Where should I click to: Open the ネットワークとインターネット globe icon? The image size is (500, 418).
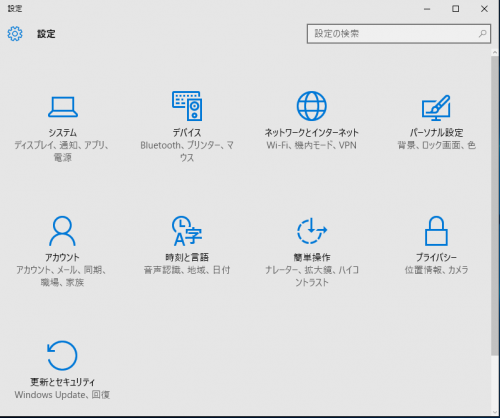tap(312, 106)
